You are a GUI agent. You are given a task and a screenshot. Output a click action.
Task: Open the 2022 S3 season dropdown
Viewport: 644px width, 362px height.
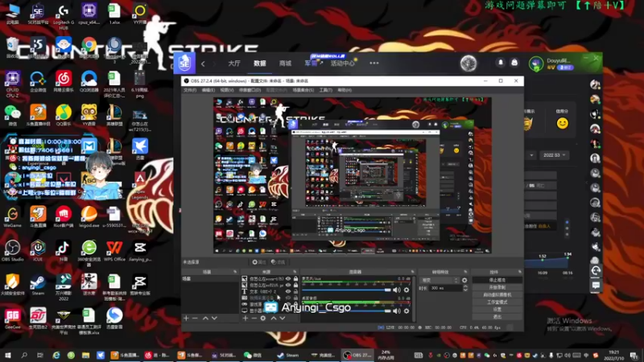pos(554,155)
